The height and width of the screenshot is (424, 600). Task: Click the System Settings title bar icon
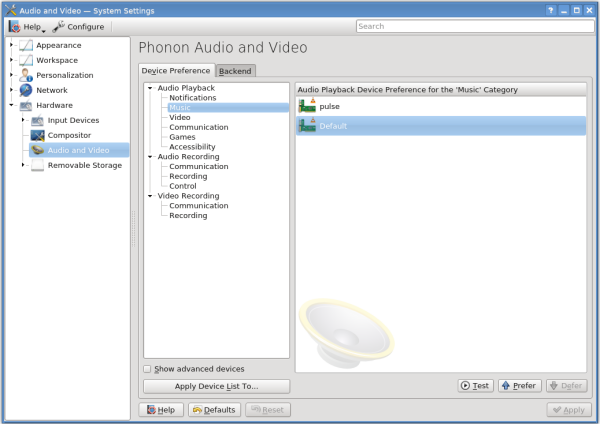coord(11,10)
